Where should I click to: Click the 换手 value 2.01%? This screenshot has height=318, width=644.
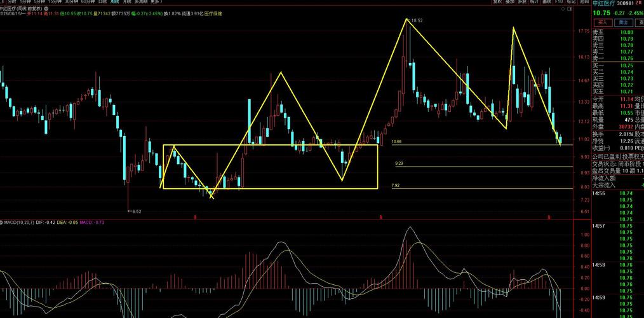coord(626,134)
